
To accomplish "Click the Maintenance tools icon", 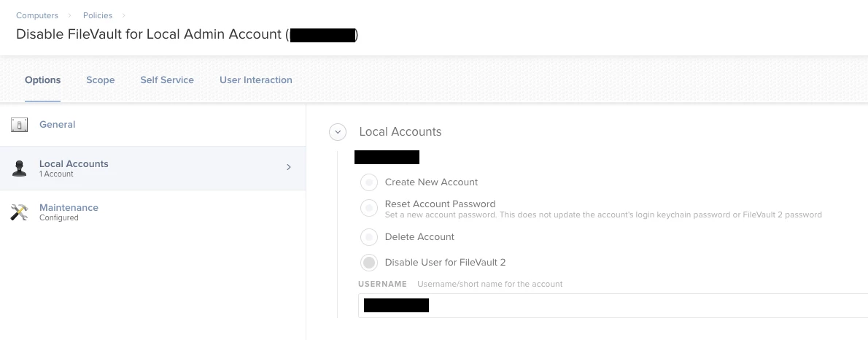I will pyautogui.click(x=20, y=212).
